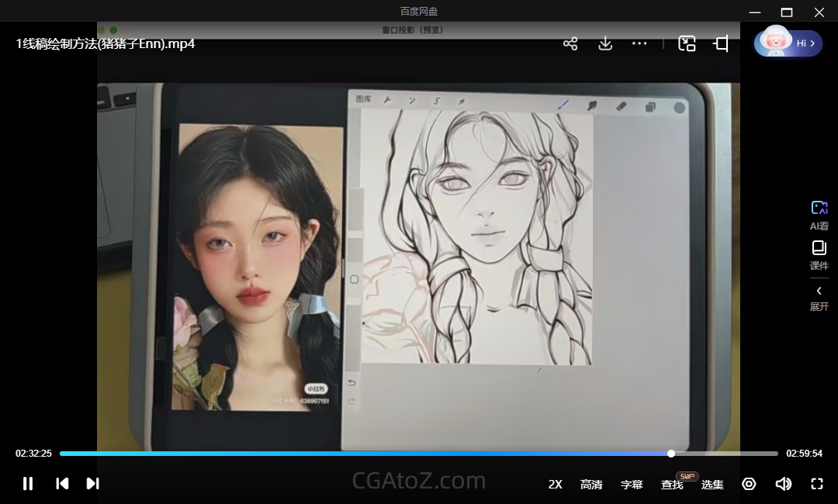Enter fullscreen mode
This screenshot has height=504, width=838.
pos(816,484)
